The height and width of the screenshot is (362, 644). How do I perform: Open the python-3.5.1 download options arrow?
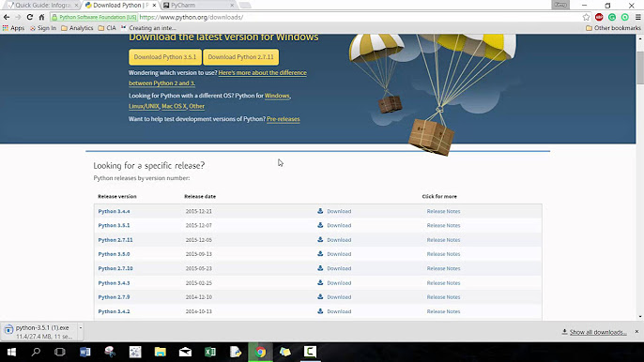point(81,328)
